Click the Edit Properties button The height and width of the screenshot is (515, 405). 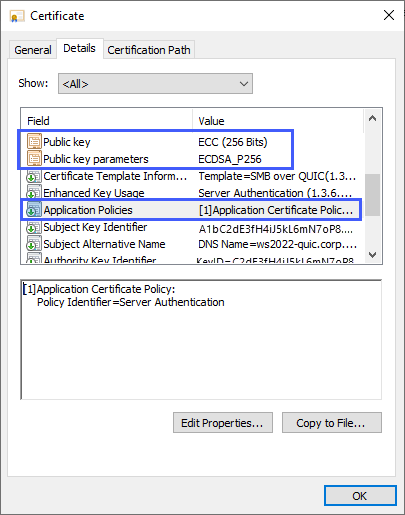pyautogui.click(x=223, y=423)
